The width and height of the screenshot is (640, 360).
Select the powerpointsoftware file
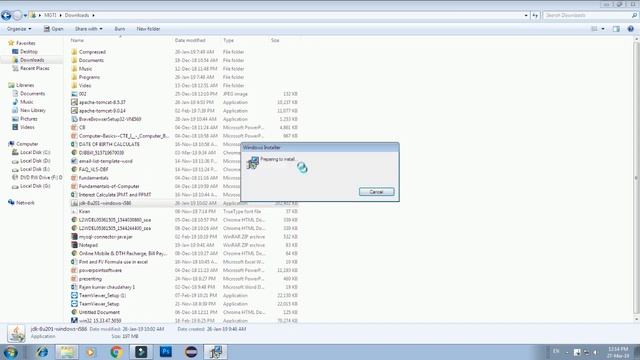[x=100, y=270]
